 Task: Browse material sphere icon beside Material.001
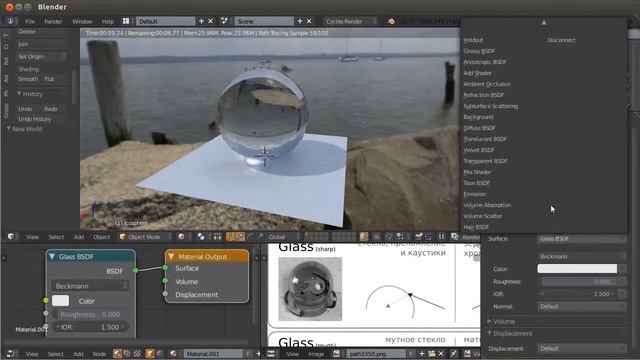coord(173,353)
